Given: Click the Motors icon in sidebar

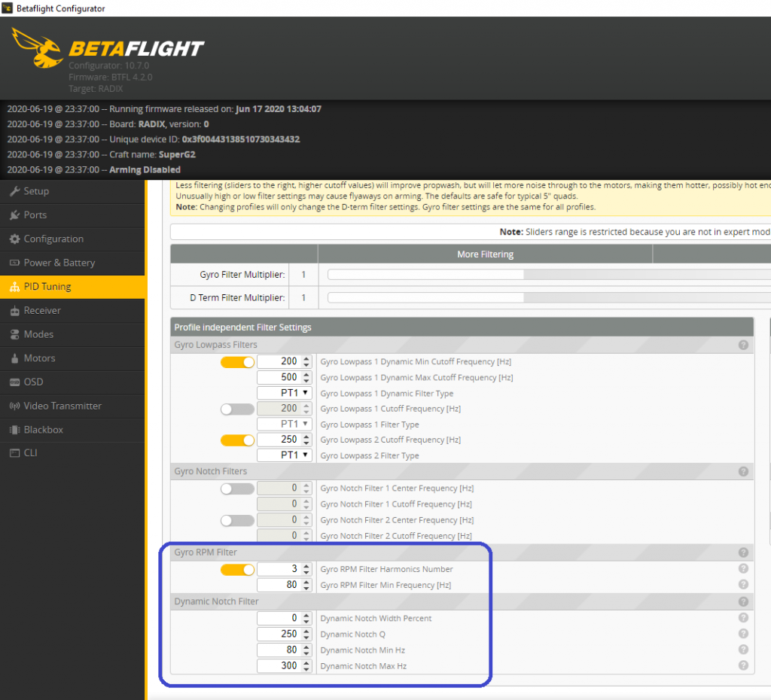Looking at the screenshot, I should 15,358.
